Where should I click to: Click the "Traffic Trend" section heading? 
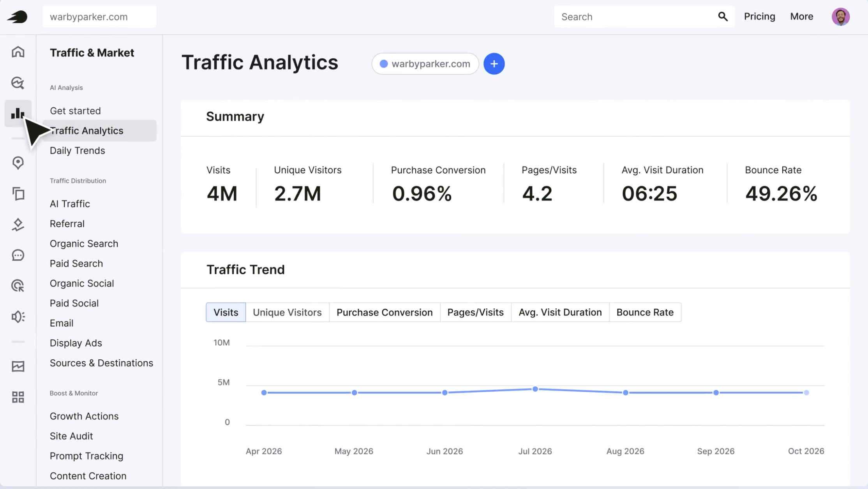pyautogui.click(x=245, y=269)
